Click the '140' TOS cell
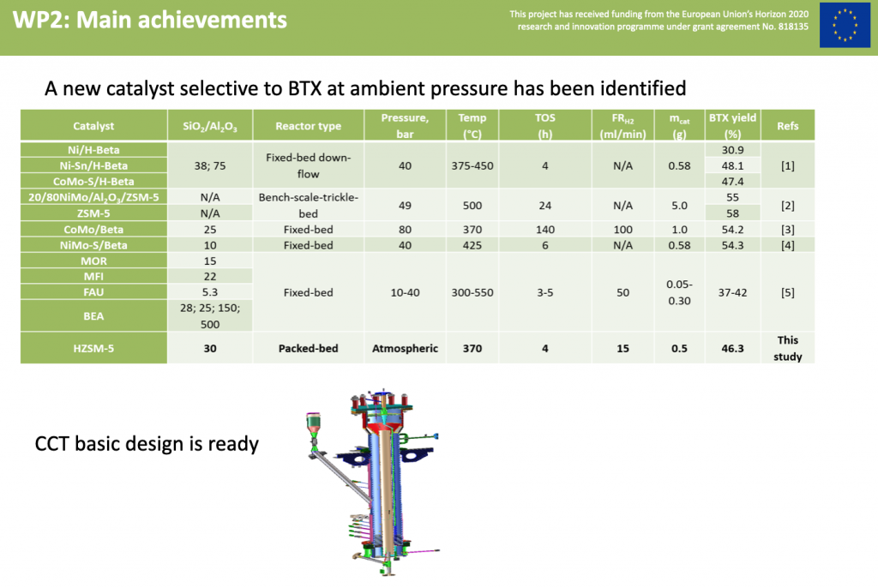Viewport: 878px width, 588px height. (x=544, y=229)
